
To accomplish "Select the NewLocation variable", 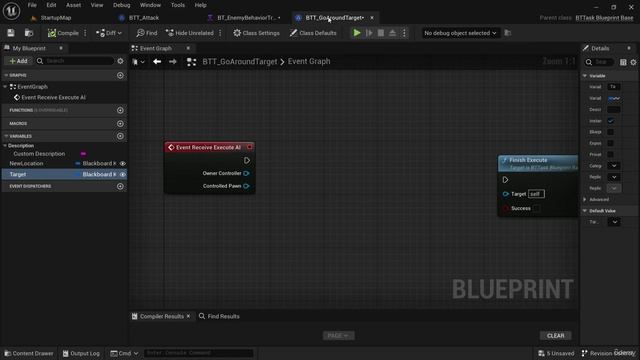I will (26, 163).
